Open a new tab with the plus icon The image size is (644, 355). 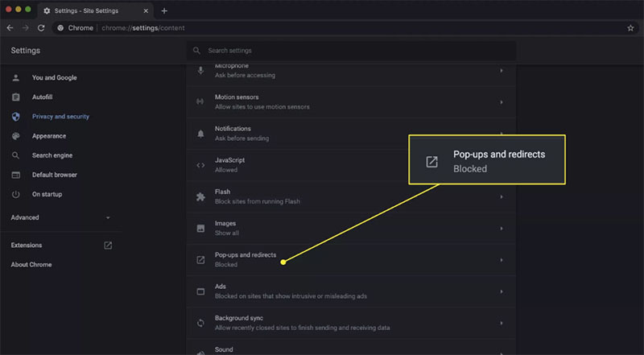(164, 10)
